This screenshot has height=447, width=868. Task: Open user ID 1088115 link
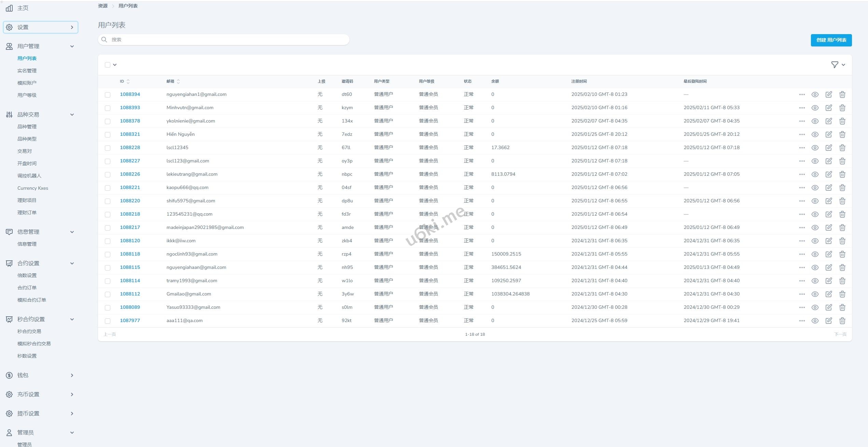pyautogui.click(x=130, y=267)
